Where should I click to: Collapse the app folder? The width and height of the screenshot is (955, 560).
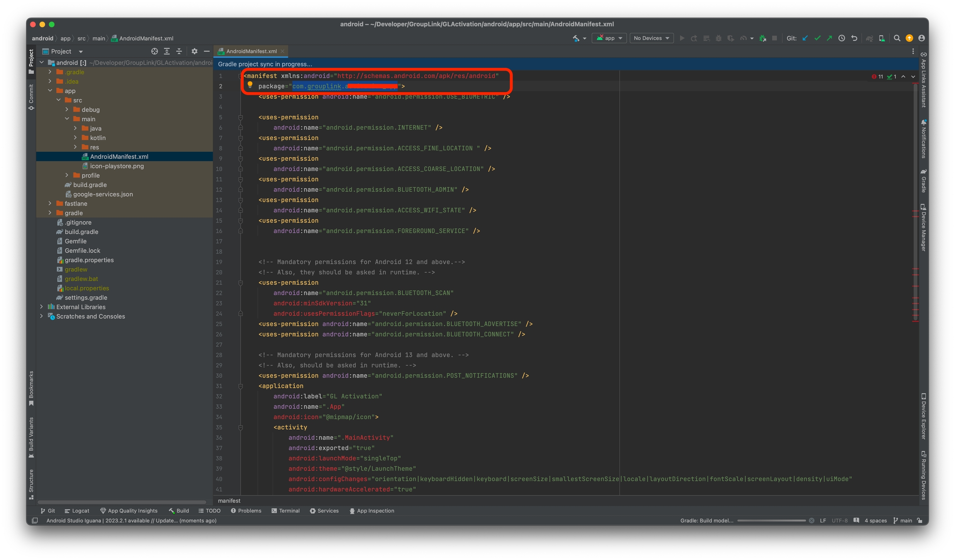coord(50,91)
